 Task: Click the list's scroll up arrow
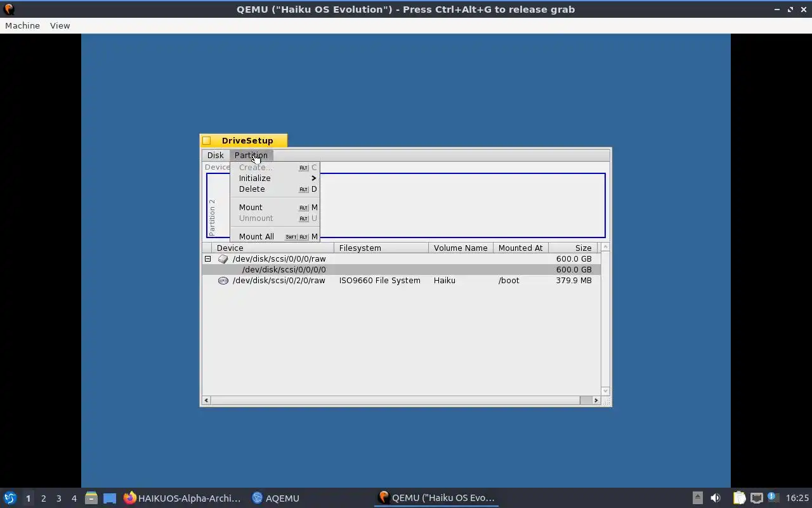click(x=605, y=247)
